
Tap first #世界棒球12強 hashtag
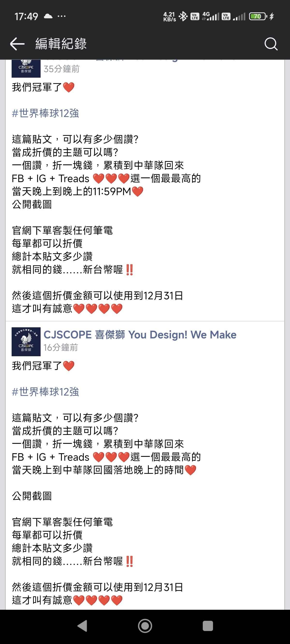[x=45, y=113]
